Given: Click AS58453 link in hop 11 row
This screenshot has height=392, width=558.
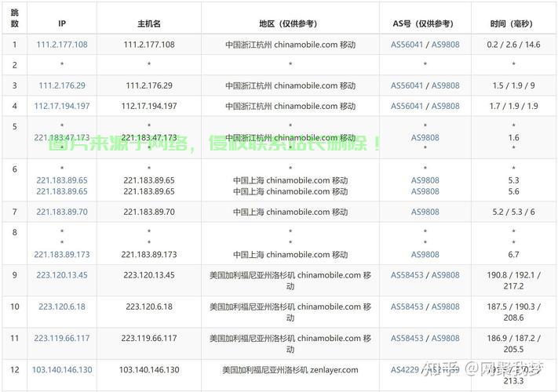Looking at the screenshot, I should click(x=407, y=338).
